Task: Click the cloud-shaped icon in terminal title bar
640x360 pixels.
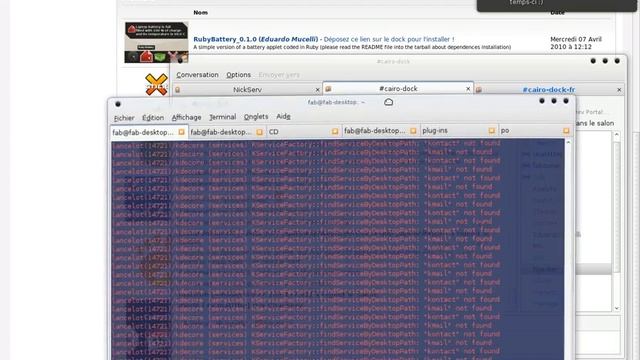Action: point(388,102)
